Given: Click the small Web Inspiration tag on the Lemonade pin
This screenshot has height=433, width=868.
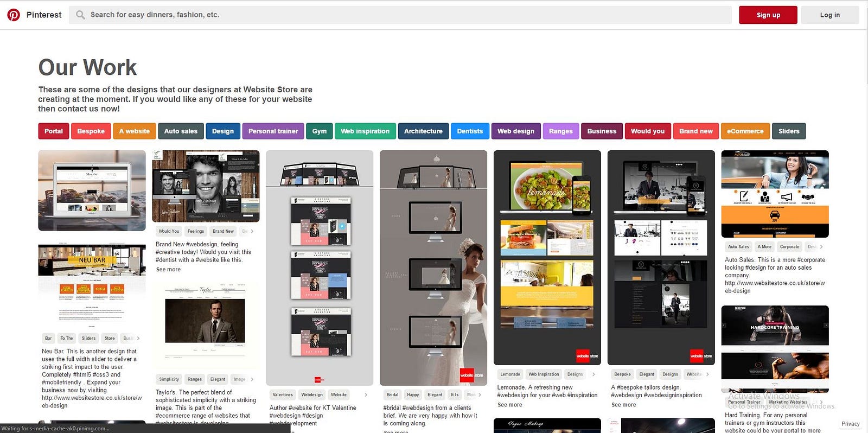Looking at the screenshot, I should [x=544, y=374].
